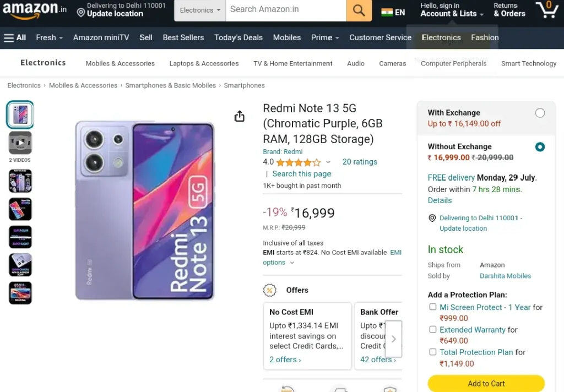Click the orange search magnifier button
The image size is (564, 392).
(x=359, y=10)
